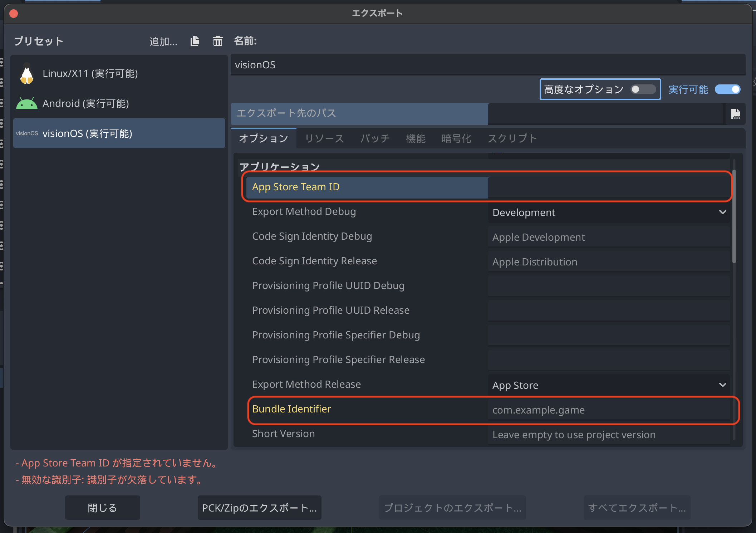Click the 追加... add preset button
The width and height of the screenshot is (756, 533).
point(163,41)
